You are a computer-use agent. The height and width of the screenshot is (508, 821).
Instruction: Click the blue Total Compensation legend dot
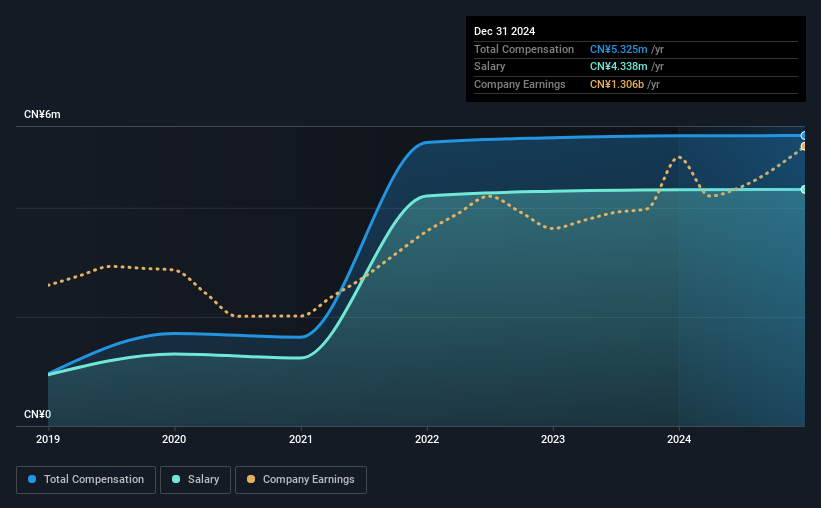point(32,479)
